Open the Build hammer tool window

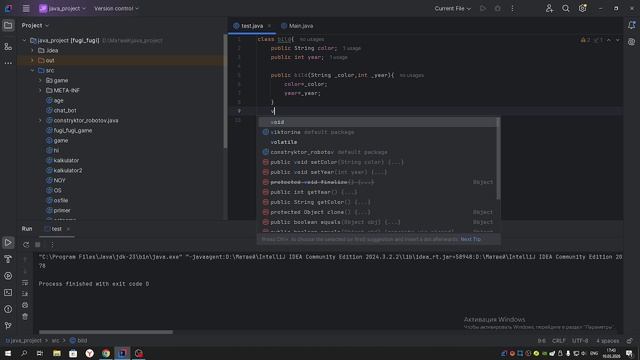click(8, 259)
